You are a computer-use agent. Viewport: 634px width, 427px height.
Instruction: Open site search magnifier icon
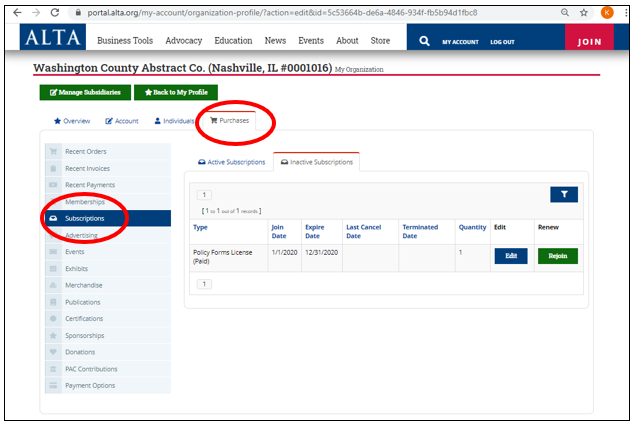click(424, 41)
